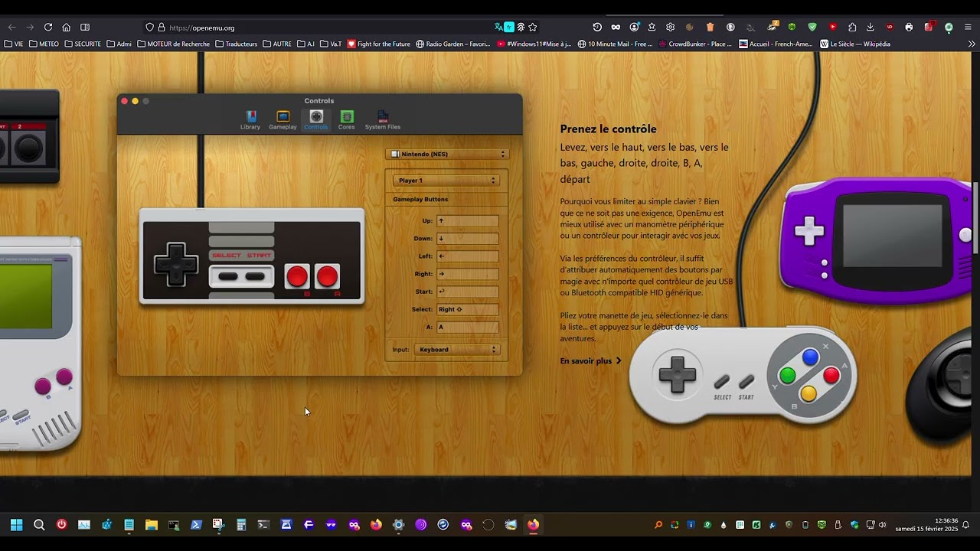Open File Explorer from the taskbar

click(x=152, y=525)
